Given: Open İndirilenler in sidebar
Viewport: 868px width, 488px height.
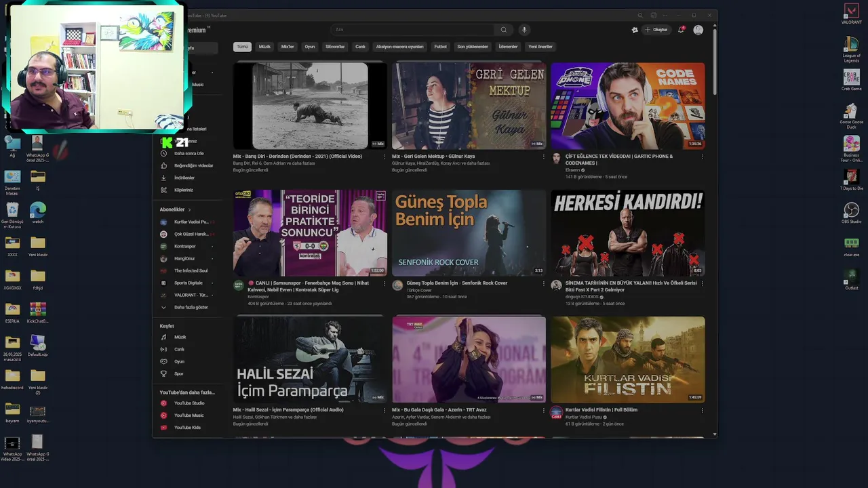Looking at the screenshot, I should pyautogui.click(x=188, y=178).
